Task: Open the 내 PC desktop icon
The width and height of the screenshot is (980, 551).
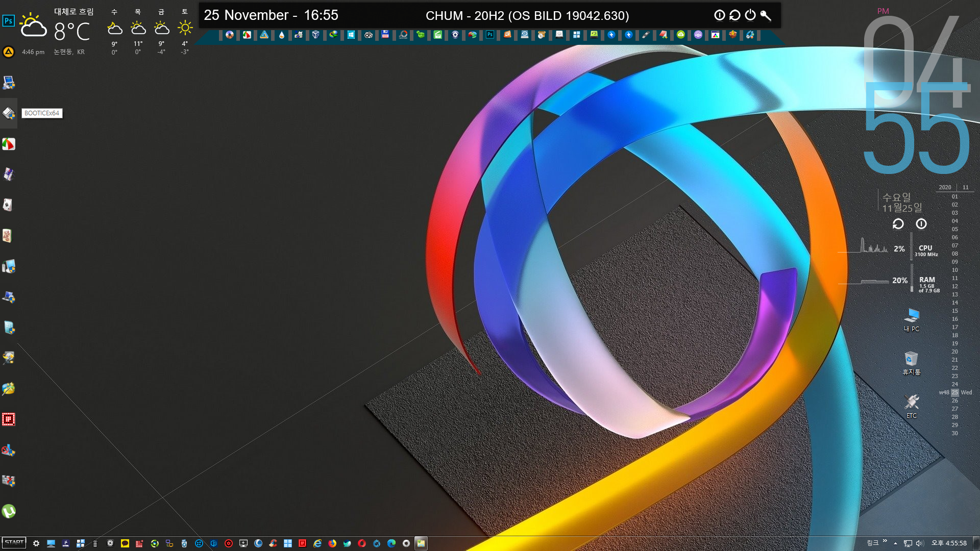Action: [x=912, y=320]
